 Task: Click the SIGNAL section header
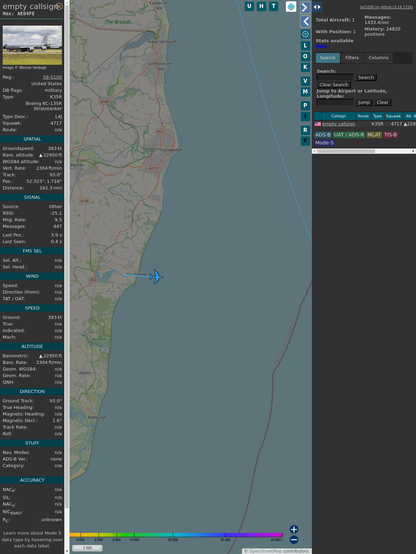point(32,197)
